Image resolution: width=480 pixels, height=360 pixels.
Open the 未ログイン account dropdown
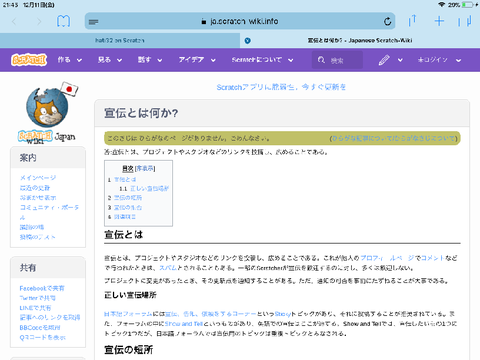coord(439,60)
